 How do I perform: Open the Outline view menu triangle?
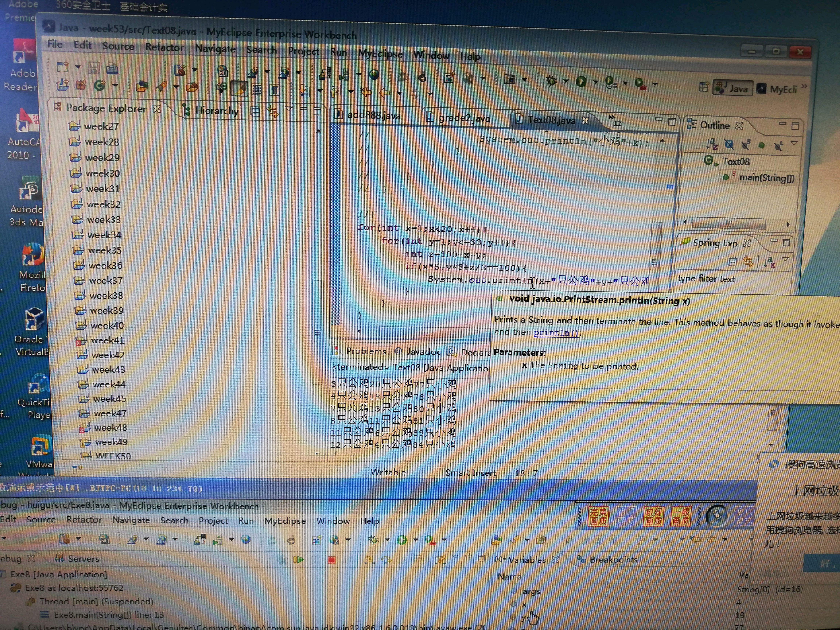pos(794,143)
